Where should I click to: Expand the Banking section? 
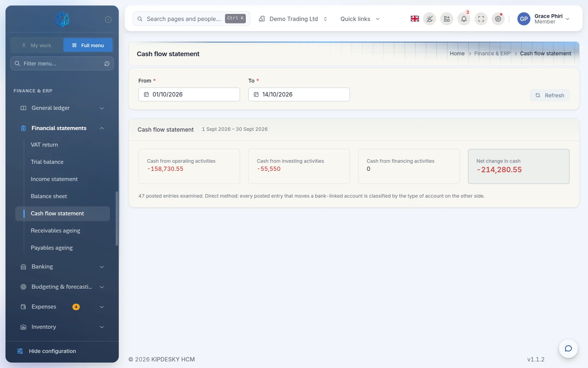coord(62,267)
